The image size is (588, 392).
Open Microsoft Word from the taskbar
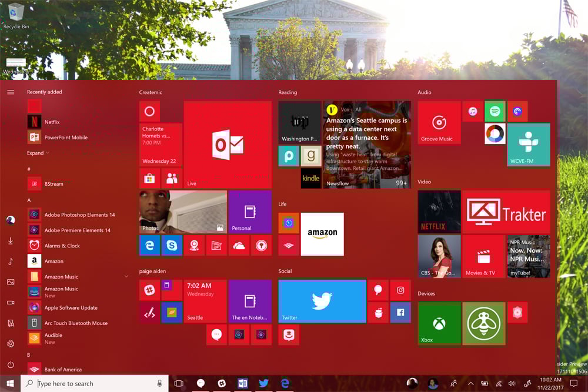point(243,383)
